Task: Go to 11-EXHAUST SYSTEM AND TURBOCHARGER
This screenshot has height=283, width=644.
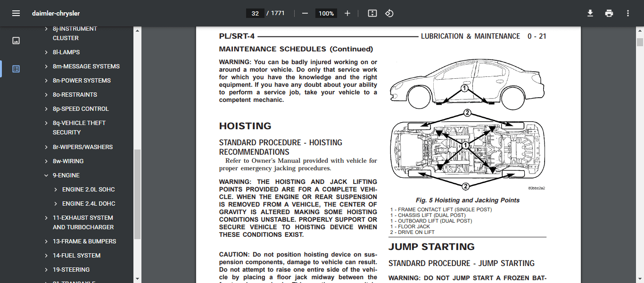Action: [x=83, y=223]
